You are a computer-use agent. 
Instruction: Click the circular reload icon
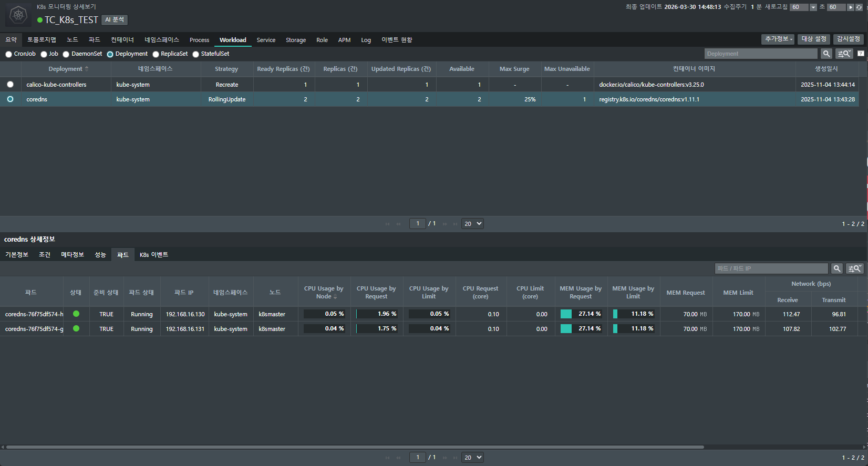859,7
